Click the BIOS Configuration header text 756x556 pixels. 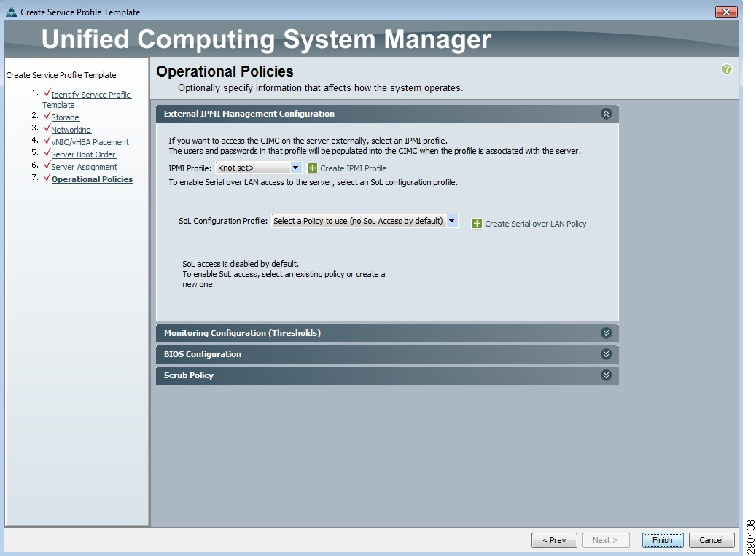point(203,354)
